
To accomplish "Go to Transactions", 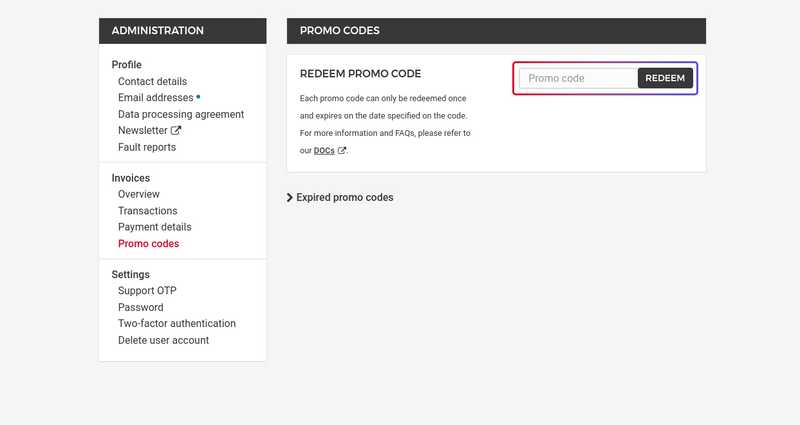I will tap(147, 211).
